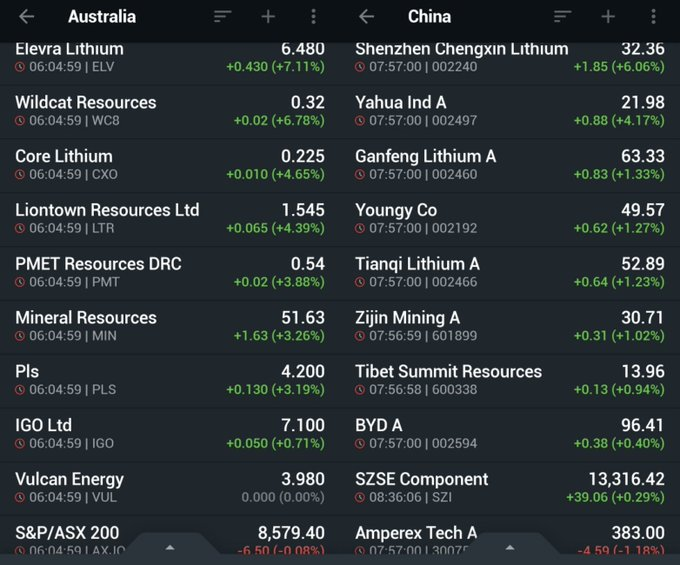Select SZSE Component value 13,316.42

tap(626, 480)
